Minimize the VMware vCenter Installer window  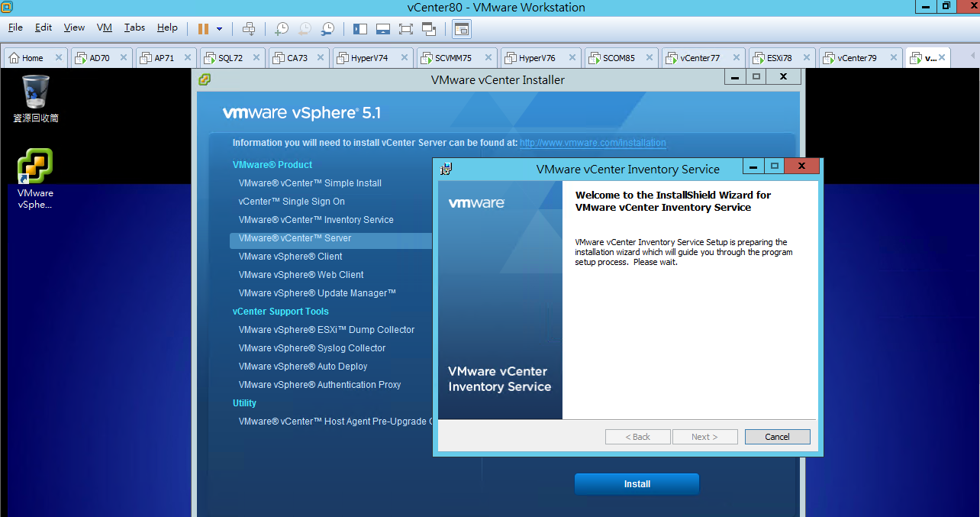click(x=735, y=77)
